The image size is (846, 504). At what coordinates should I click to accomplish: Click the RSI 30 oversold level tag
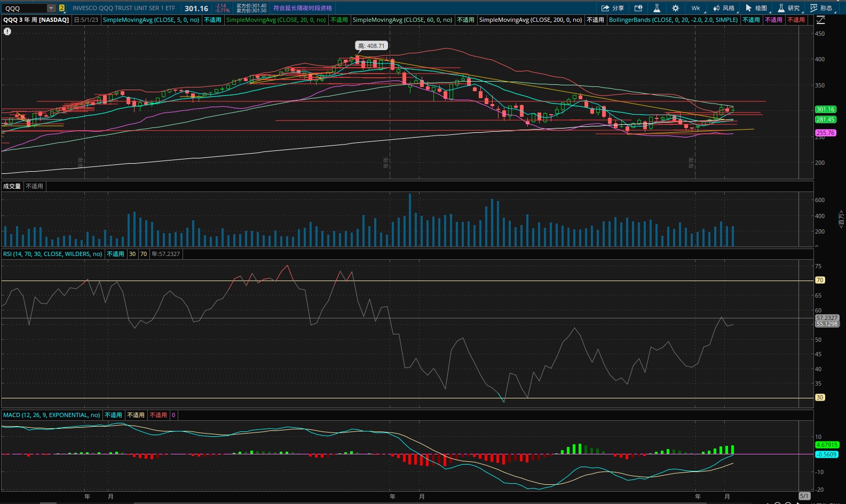point(820,397)
